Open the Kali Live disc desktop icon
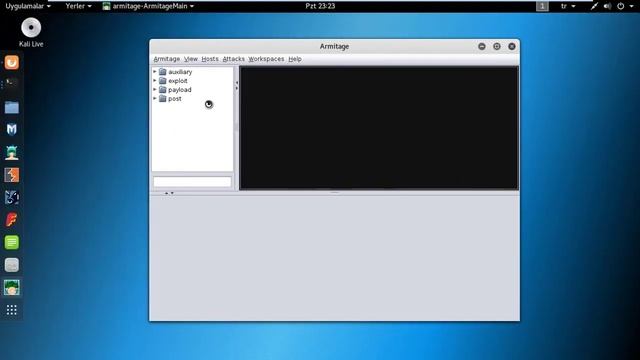Screen dimensions: 640x360 [31, 28]
